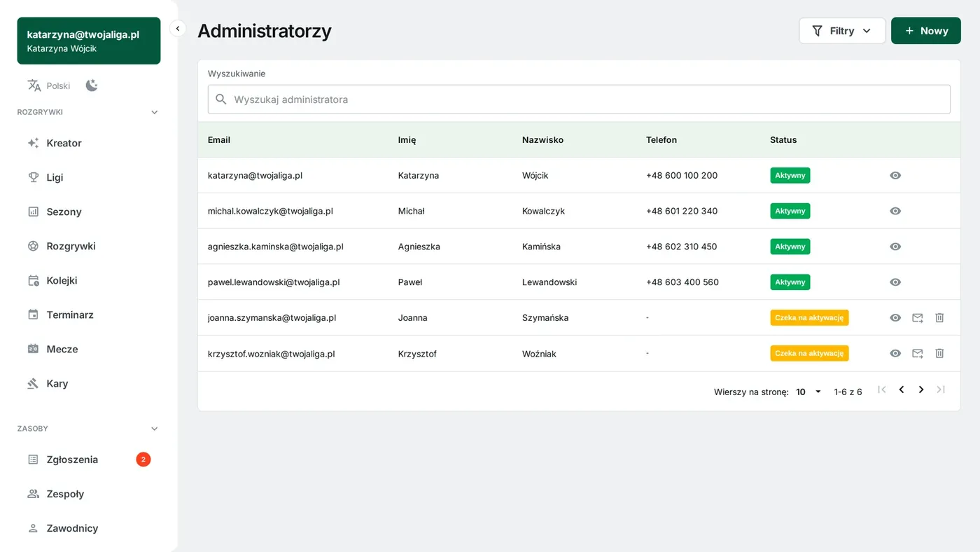View Krzysztof Woźniak administrator details
The height and width of the screenshot is (552, 980).
click(x=895, y=354)
